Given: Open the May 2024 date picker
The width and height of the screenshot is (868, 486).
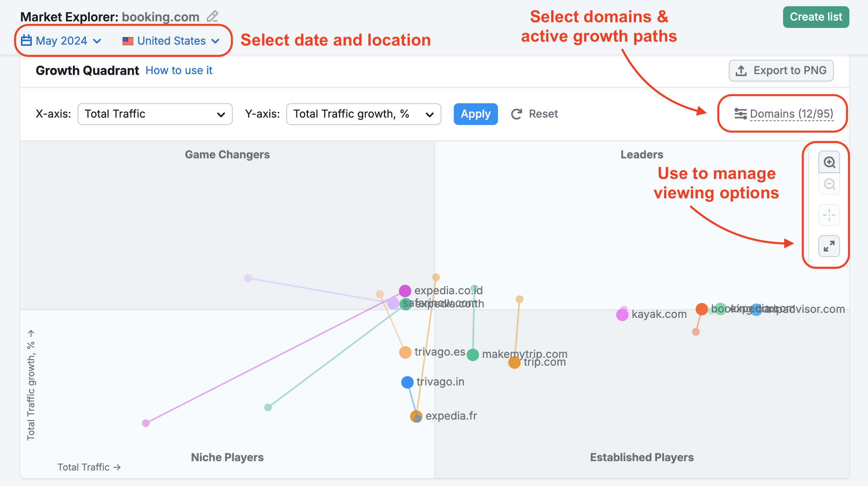Looking at the screenshot, I should tap(61, 41).
